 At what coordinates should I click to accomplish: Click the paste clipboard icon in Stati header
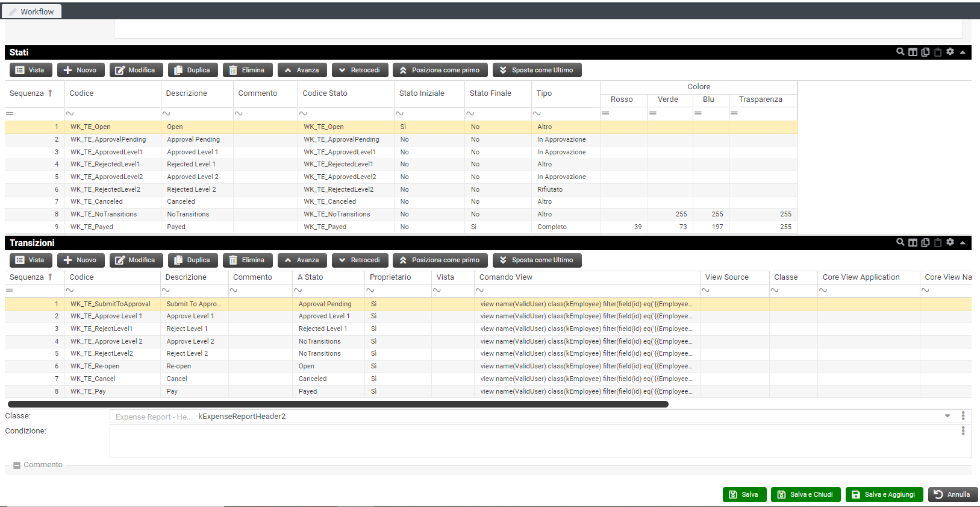(x=938, y=52)
